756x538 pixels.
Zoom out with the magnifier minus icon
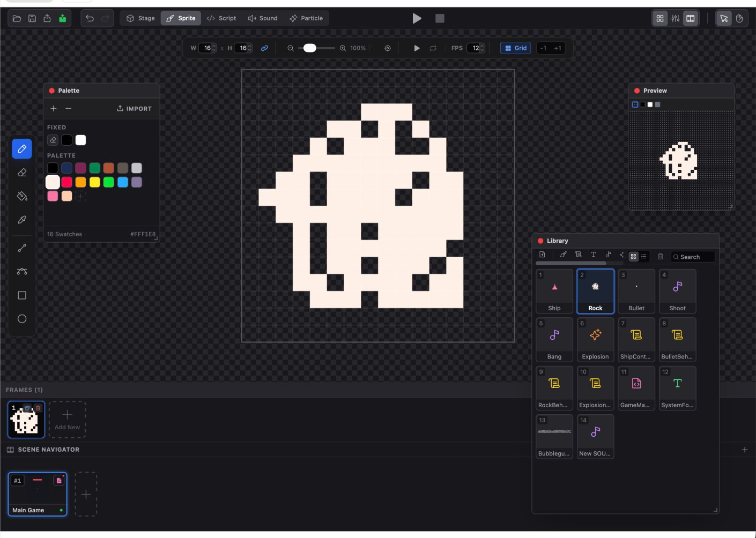point(291,48)
